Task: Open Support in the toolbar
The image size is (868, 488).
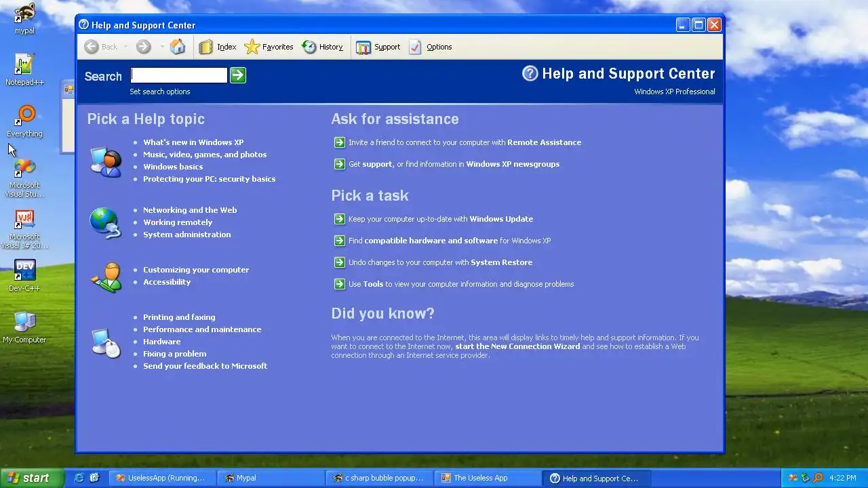Action: point(378,47)
